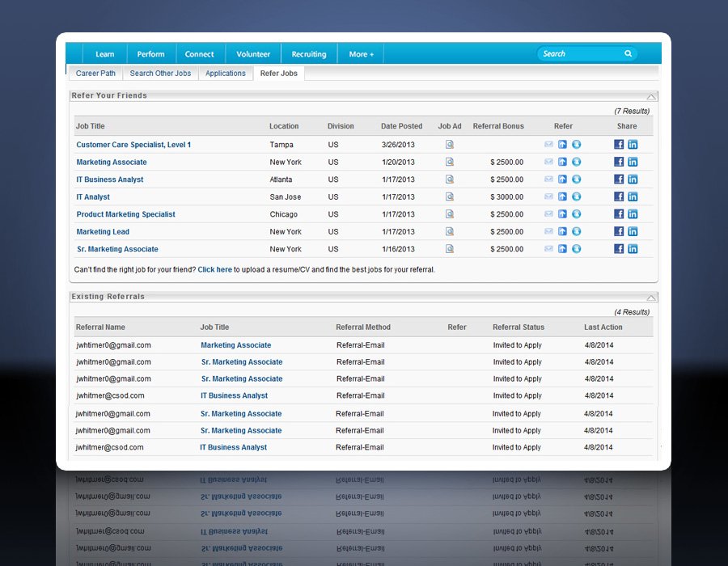The width and height of the screenshot is (728, 566).
Task: Click the search magnifier icon
Action: pos(628,54)
